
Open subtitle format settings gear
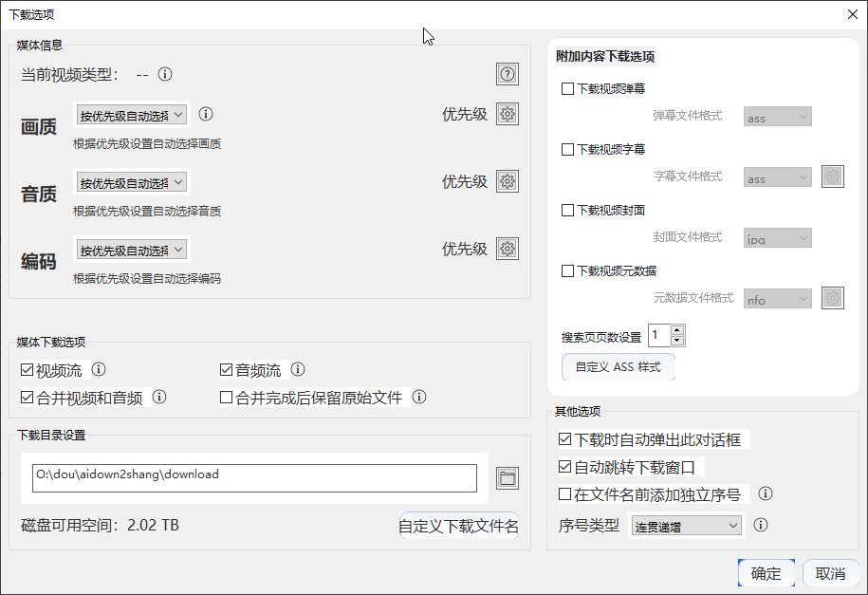832,177
